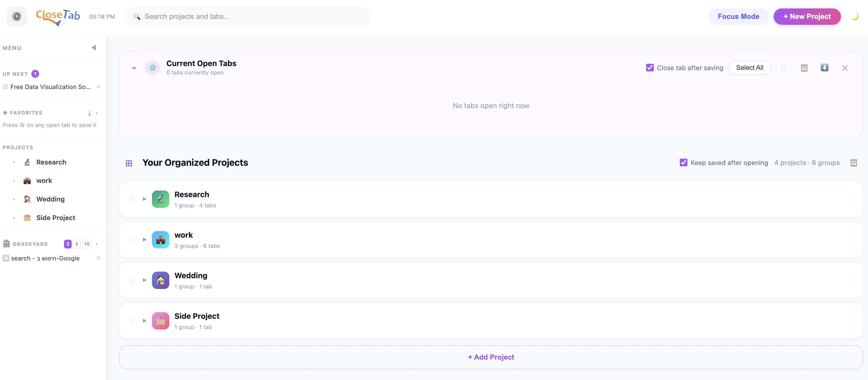Open the Wedding project in the sidebar
The width and height of the screenshot is (868, 380).
click(50, 199)
